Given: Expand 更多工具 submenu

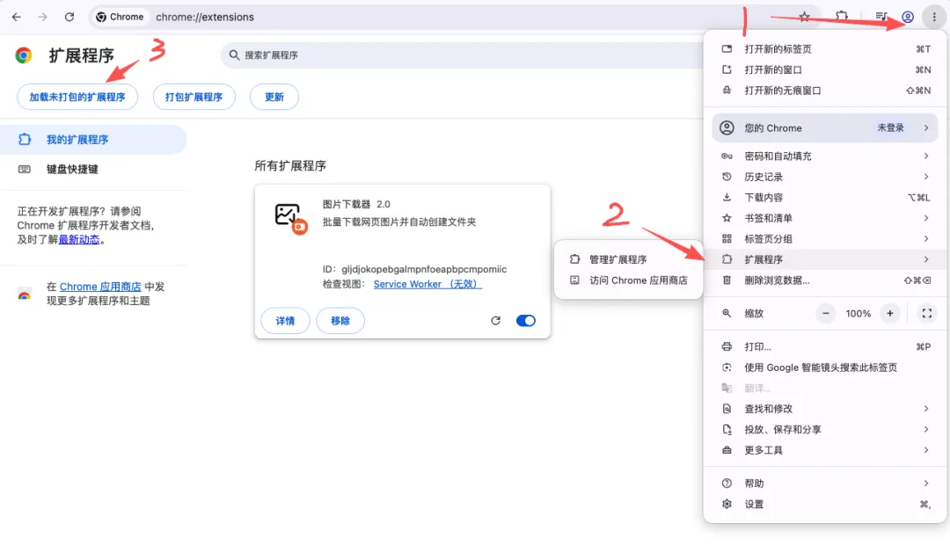Looking at the screenshot, I should (825, 450).
